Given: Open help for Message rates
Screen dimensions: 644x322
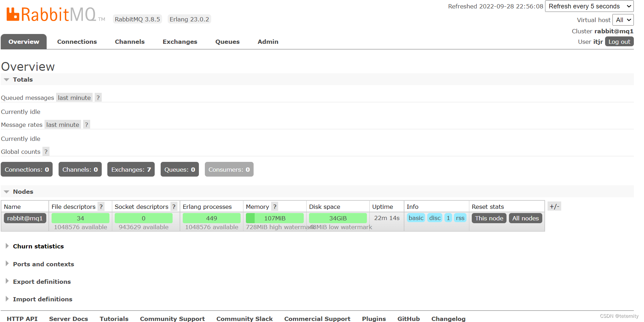Looking at the screenshot, I should [87, 125].
